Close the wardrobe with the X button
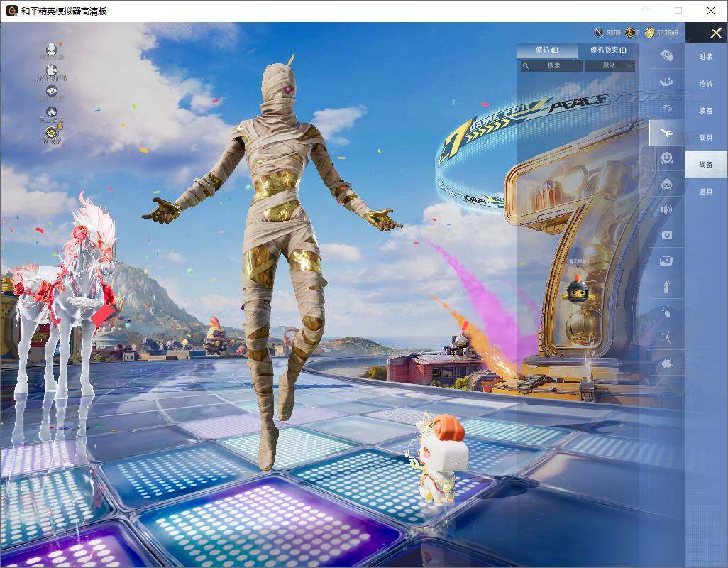Viewport: 728px width, 568px height. click(x=716, y=33)
